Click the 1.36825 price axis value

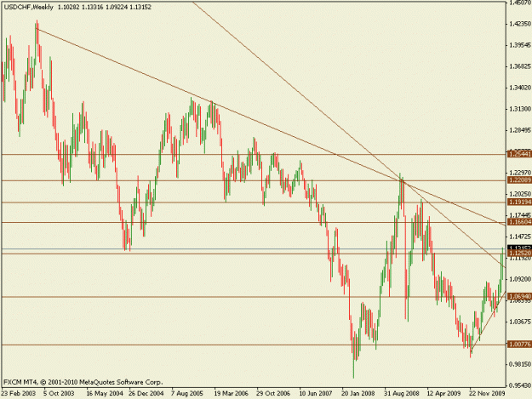520,66
